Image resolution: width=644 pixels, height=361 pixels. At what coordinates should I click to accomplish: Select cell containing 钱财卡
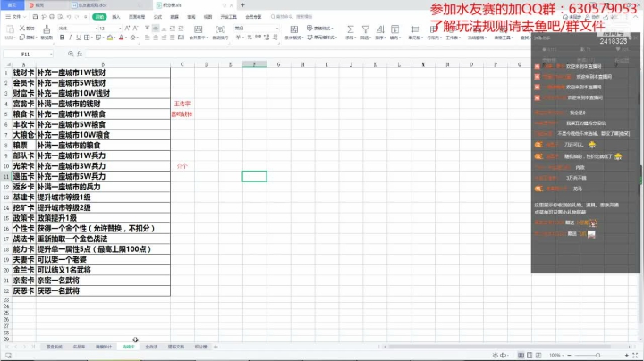(x=24, y=72)
